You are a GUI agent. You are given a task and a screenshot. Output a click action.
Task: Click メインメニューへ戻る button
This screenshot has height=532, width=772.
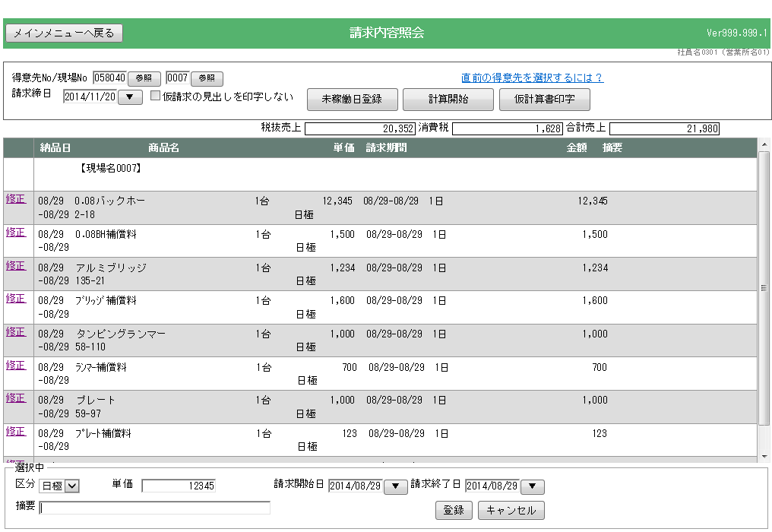tap(64, 33)
